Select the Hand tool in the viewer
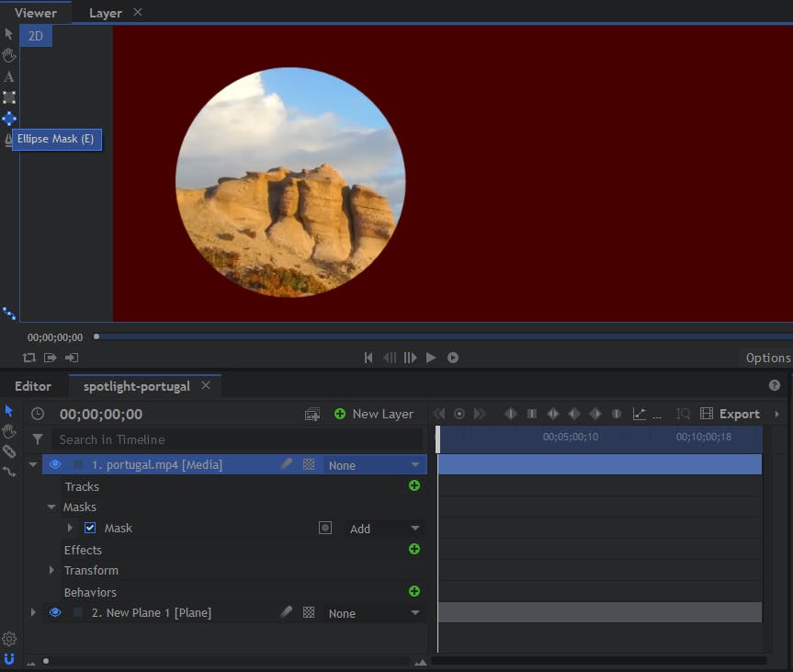Image resolution: width=793 pixels, height=672 pixels. pos(9,55)
